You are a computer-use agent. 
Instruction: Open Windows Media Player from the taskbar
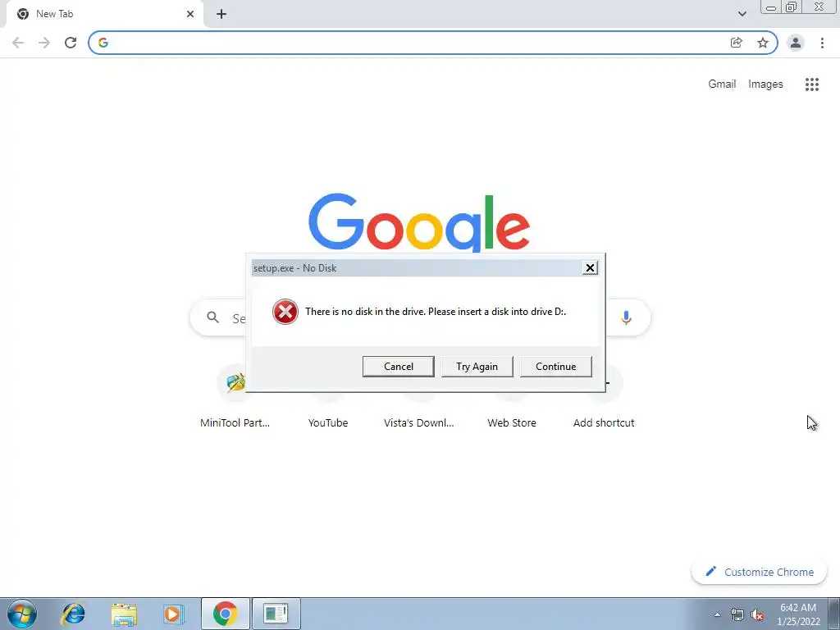pos(174,614)
